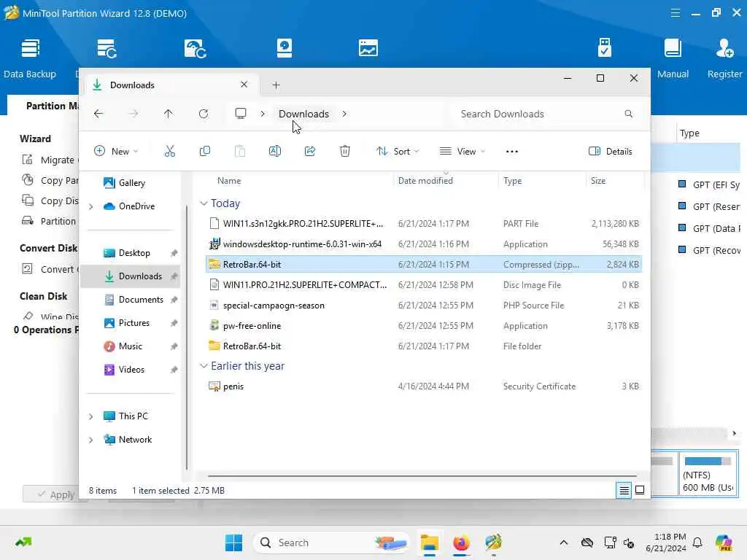Share the selected file using toolbar icon
Viewport: 747px width, 560px height.
pos(309,152)
